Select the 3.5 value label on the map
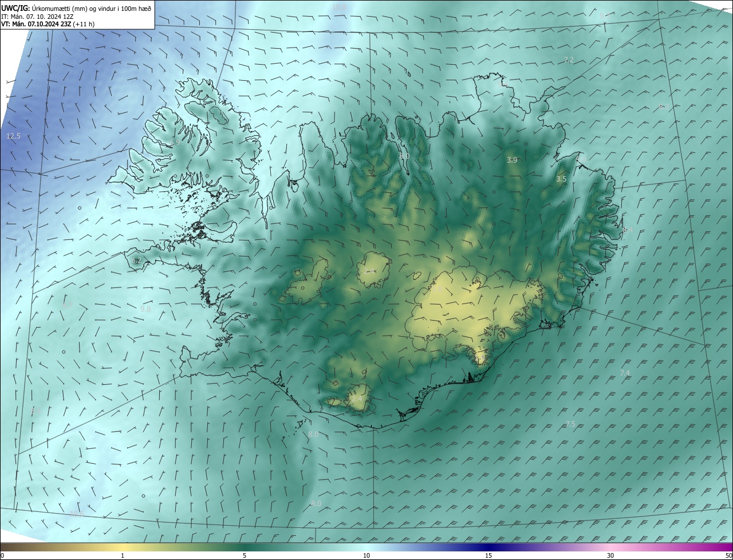 561,179
